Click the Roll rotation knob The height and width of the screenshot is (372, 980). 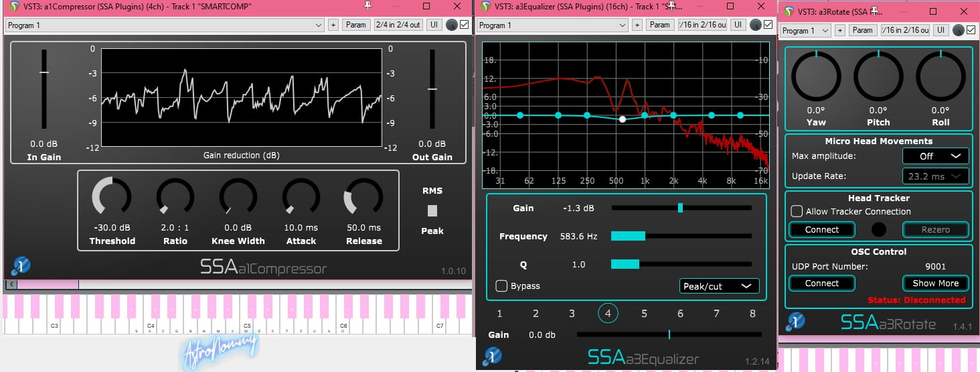point(940,76)
